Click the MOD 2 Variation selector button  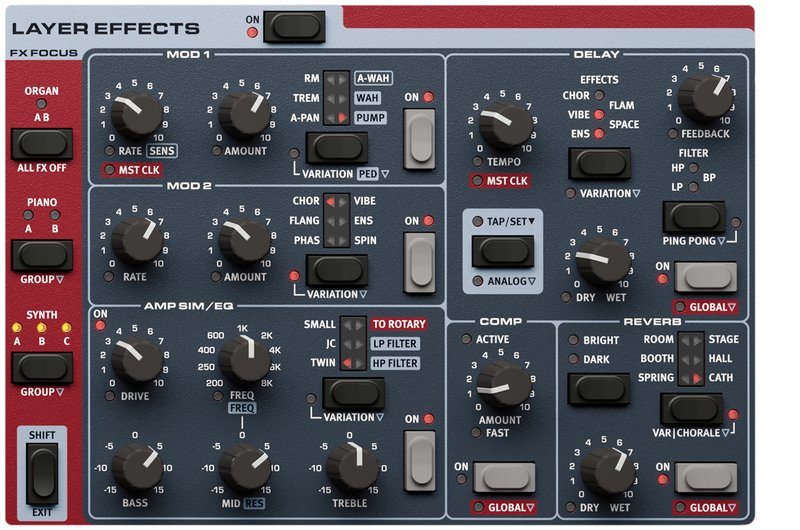coord(337,270)
